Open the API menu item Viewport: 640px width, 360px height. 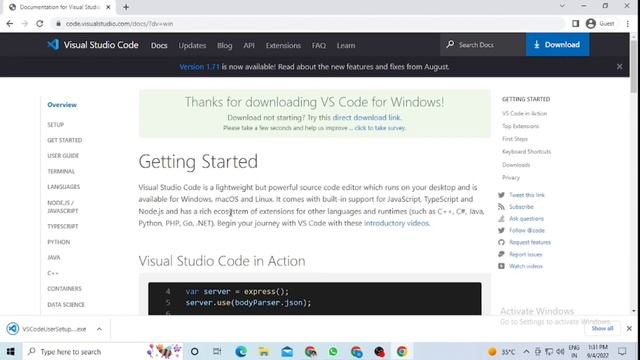click(249, 45)
